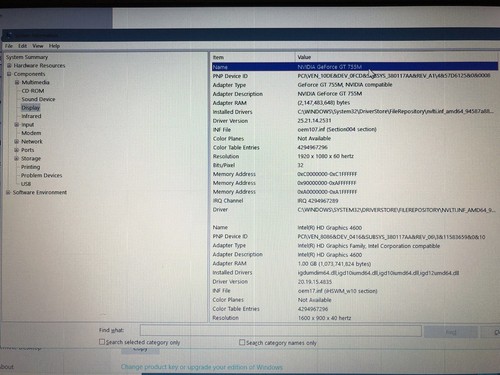The image size is (500, 375).
Task: Click the Find what input field
Action: [281, 331]
